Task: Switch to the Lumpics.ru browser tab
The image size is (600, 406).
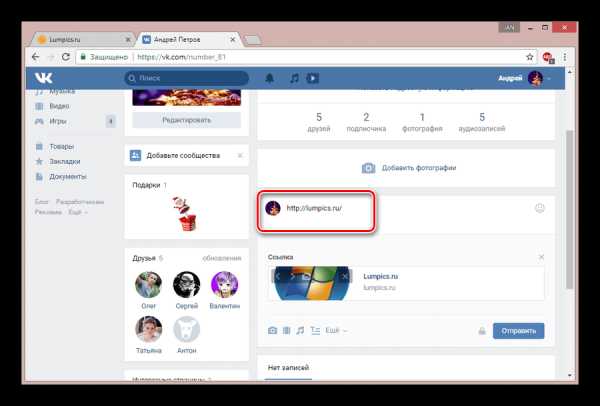Action: coord(82,40)
